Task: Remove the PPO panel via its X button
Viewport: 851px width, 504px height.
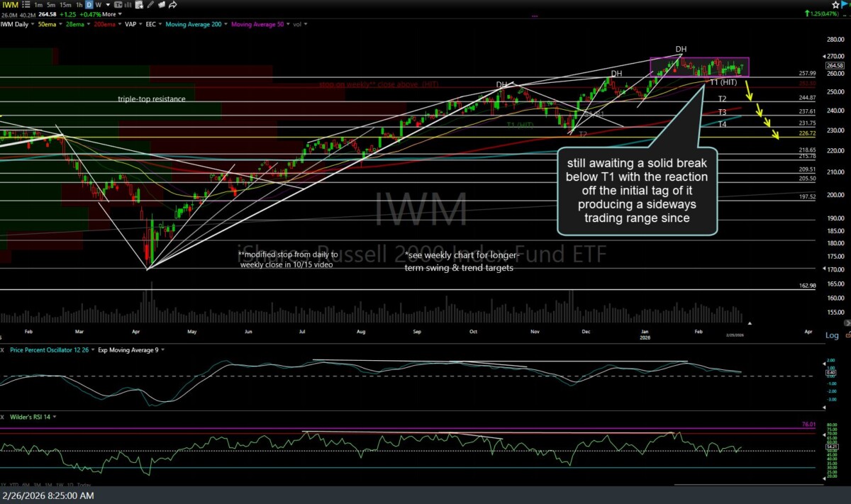Action: (x=1, y=349)
